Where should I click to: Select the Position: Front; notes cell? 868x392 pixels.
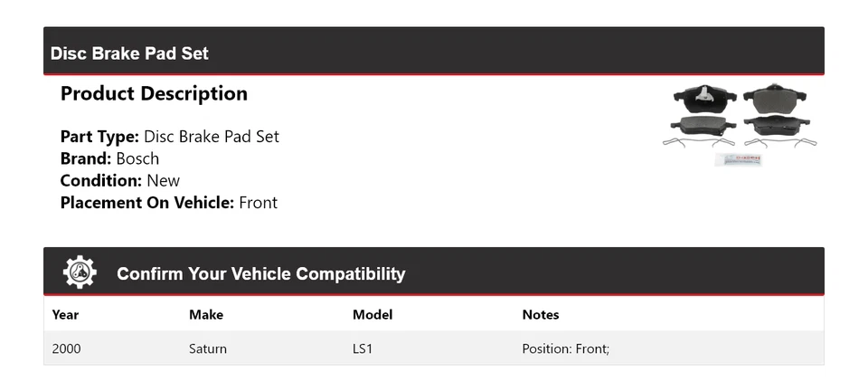click(x=566, y=349)
